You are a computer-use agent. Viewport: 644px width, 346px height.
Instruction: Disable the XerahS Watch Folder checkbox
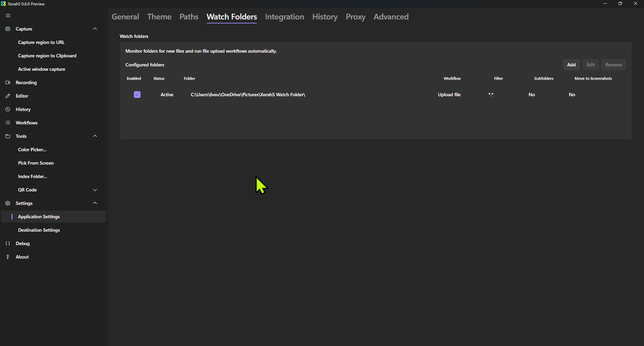[137, 95]
